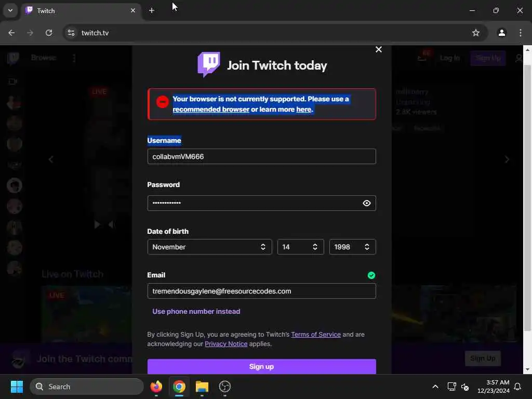Open the Terms of Service link
532x399 pixels.
tap(315, 335)
